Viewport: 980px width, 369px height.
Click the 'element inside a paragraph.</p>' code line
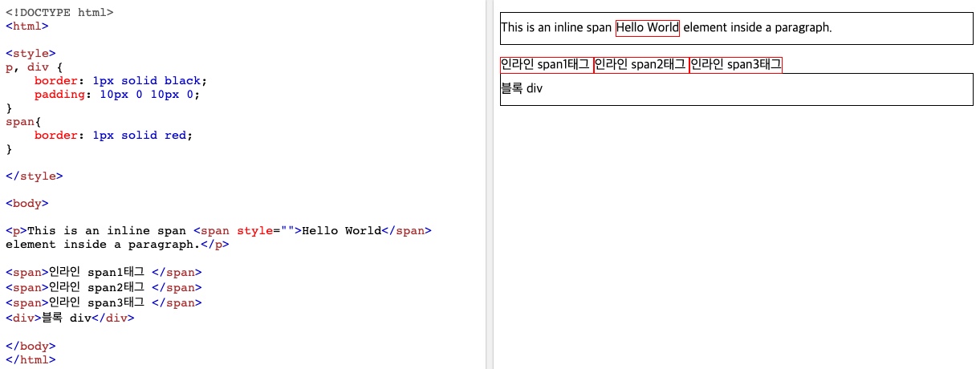118,244
